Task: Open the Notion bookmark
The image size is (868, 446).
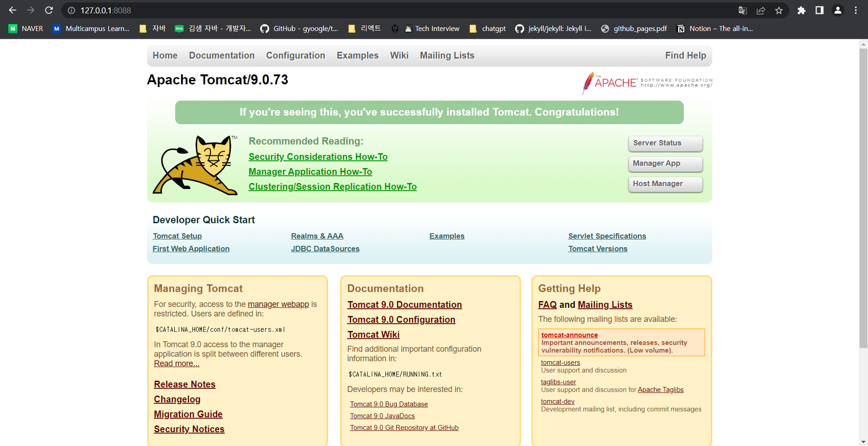Action: 715,29
